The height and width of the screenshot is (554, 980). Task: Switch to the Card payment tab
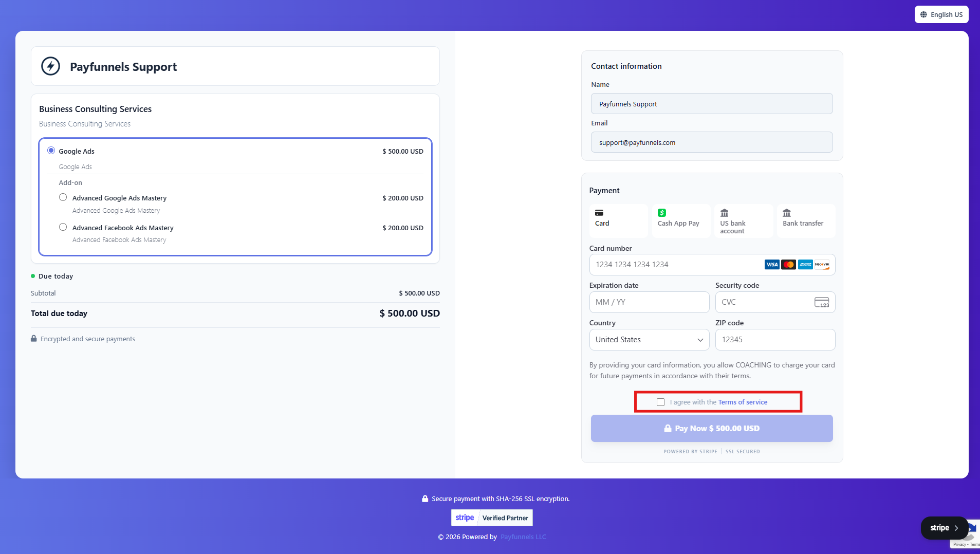(x=619, y=220)
